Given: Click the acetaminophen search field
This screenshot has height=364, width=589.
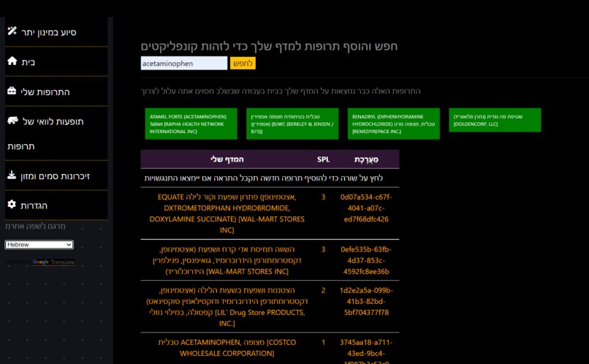Looking at the screenshot, I should pyautogui.click(x=184, y=63).
